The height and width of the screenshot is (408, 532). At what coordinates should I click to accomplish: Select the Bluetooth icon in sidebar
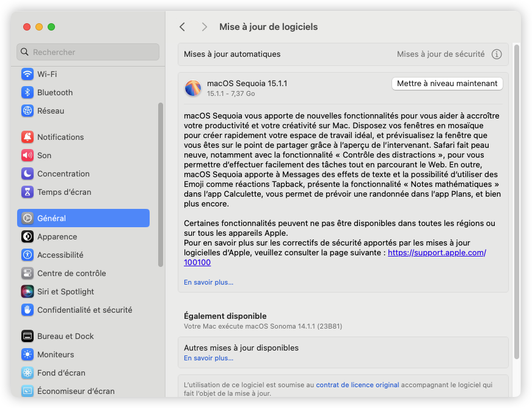tap(27, 92)
